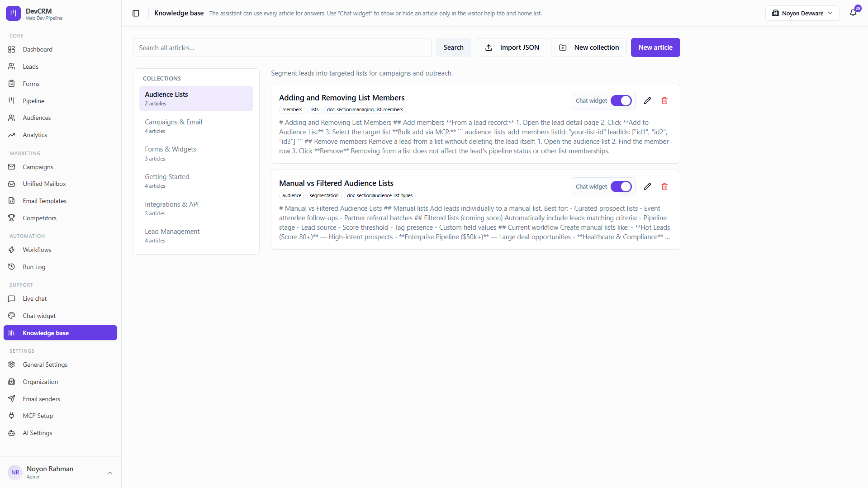Open Run Log history
Screen dimensions: 868x488
click(x=60, y=267)
